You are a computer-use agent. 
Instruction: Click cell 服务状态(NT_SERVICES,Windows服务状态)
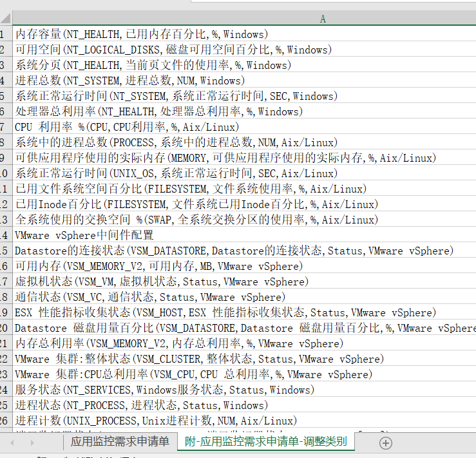[x=244, y=390]
